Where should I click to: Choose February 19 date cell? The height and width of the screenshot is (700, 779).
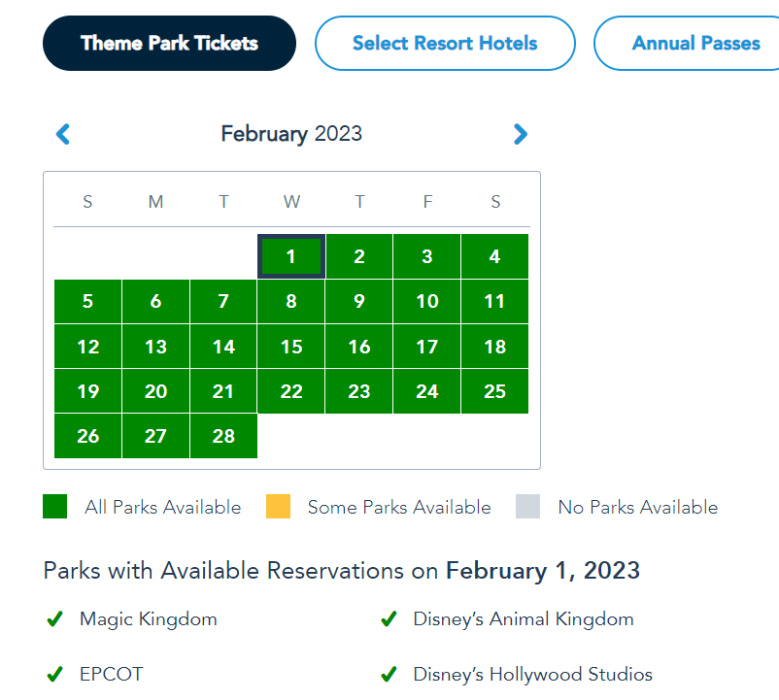(x=87, y=391)
